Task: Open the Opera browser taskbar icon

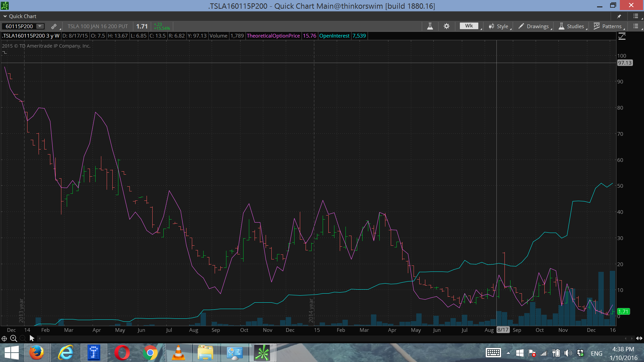Action: point(122,353)
